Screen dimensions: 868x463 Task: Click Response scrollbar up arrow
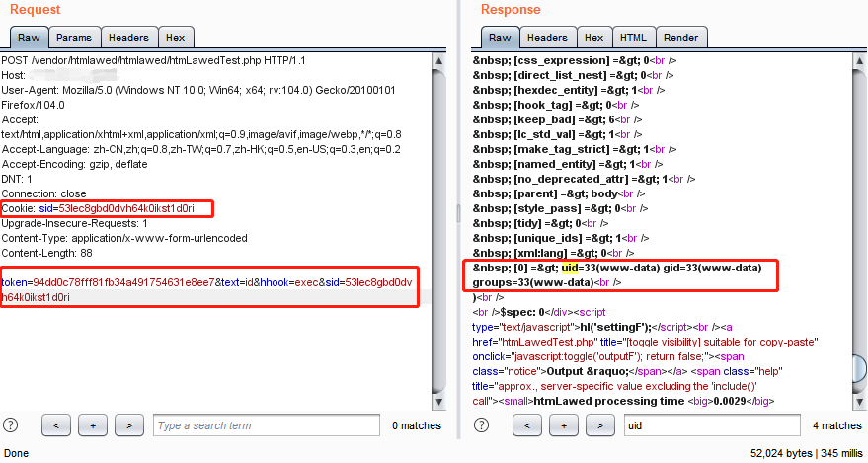point(859,60)
